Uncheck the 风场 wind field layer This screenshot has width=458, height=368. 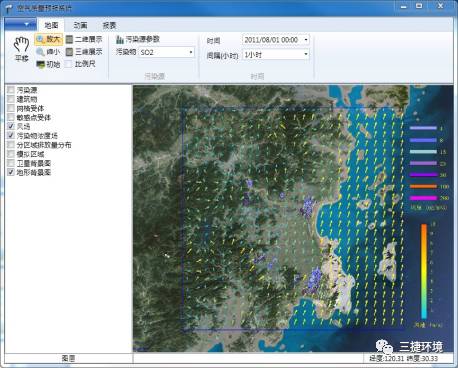11,126
